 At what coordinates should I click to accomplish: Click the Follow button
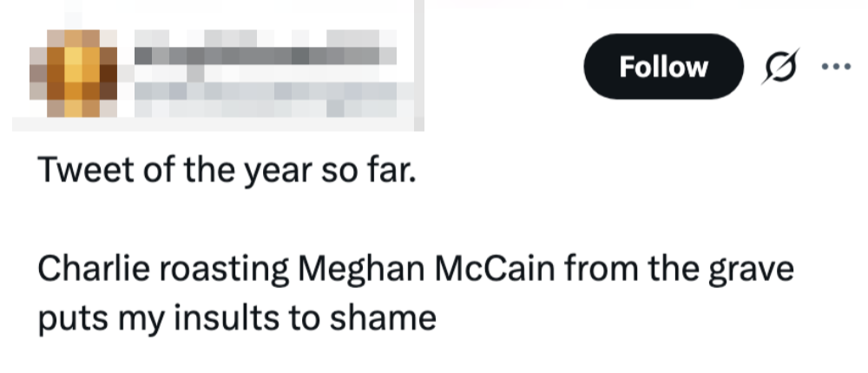(663, 67)
